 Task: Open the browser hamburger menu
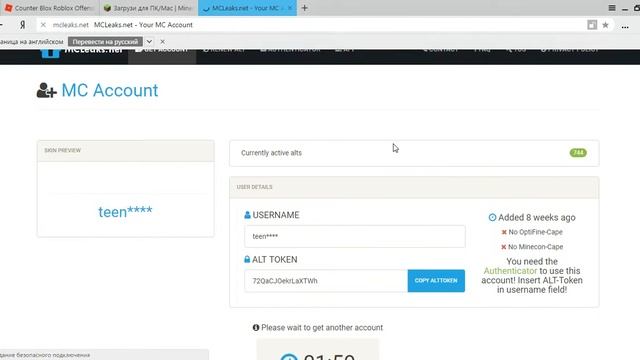coord(611,8)
